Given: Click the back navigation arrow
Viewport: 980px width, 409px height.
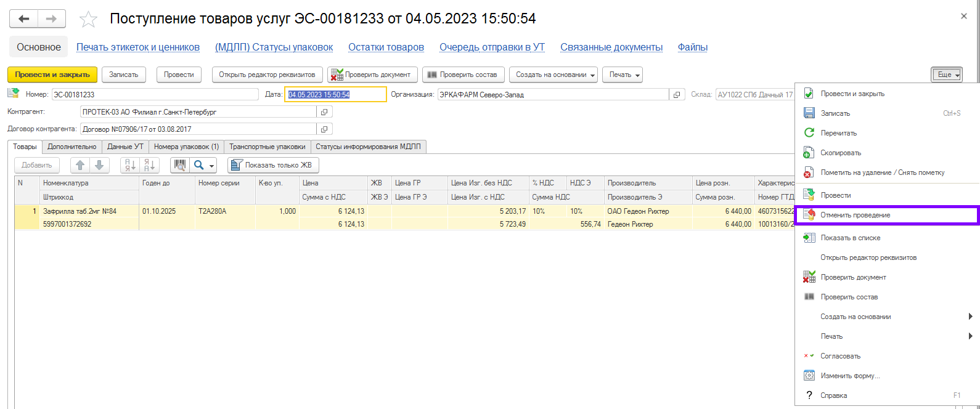Looking at the screenshot, I should pyautogui.click(x=24, y=19).
